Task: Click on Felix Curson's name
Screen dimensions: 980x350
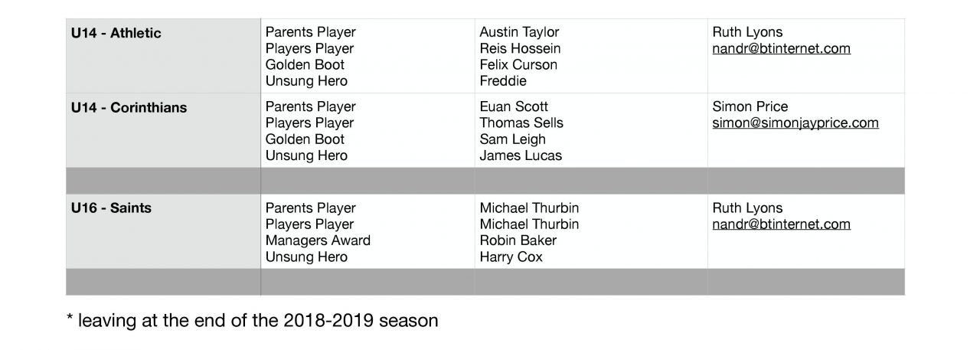Action: click(x=518, y=65)
